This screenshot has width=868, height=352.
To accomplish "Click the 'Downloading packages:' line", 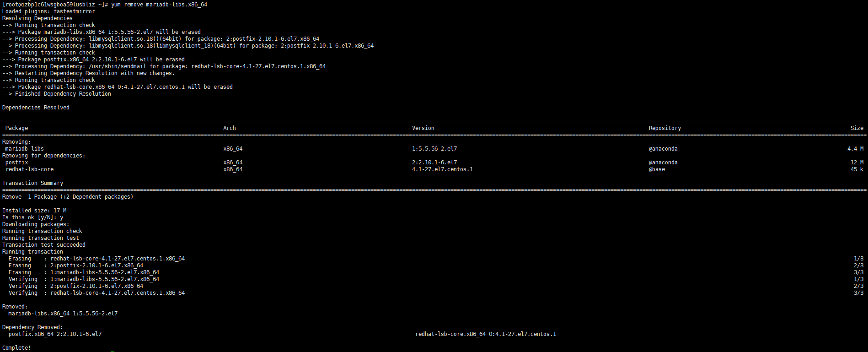I will tap(36, 224).
